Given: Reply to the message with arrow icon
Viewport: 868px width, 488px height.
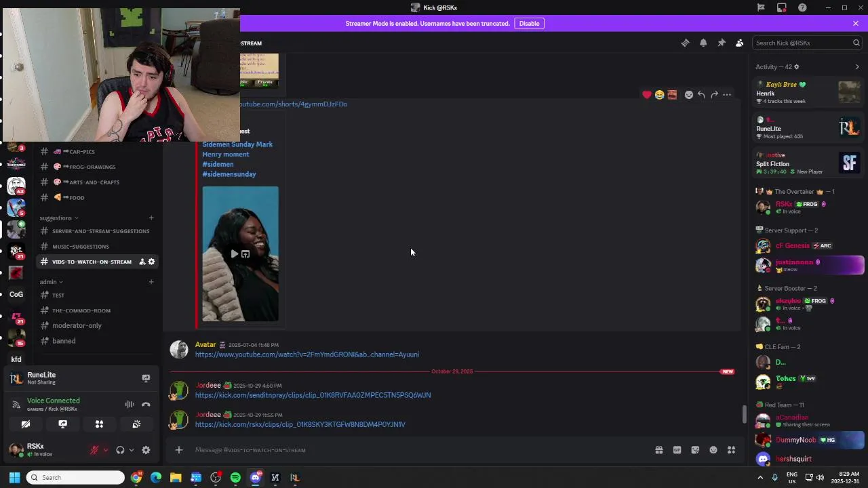Looking at the screenshot, I should point(701,95).
